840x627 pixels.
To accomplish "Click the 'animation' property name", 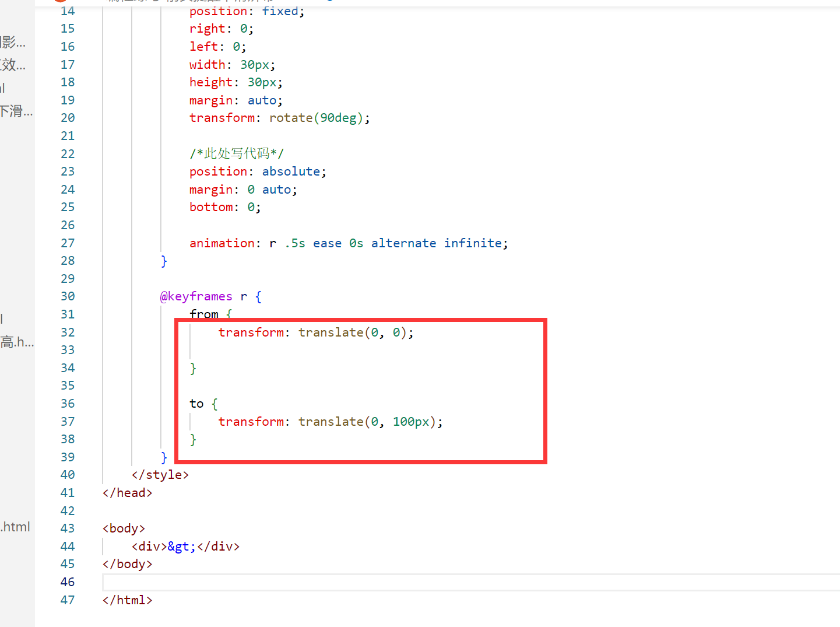I will coord(222,243).
